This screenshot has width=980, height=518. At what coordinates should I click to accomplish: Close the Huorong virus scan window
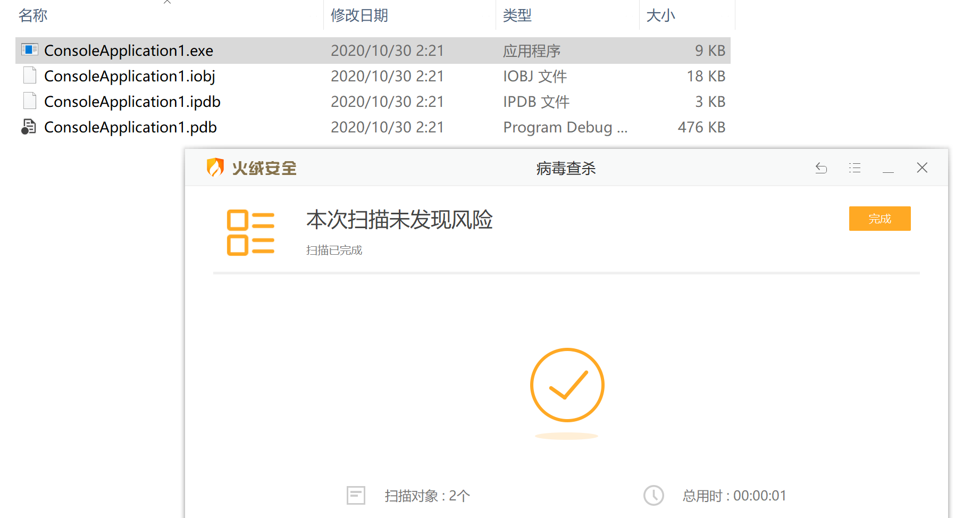coord(922,168)
